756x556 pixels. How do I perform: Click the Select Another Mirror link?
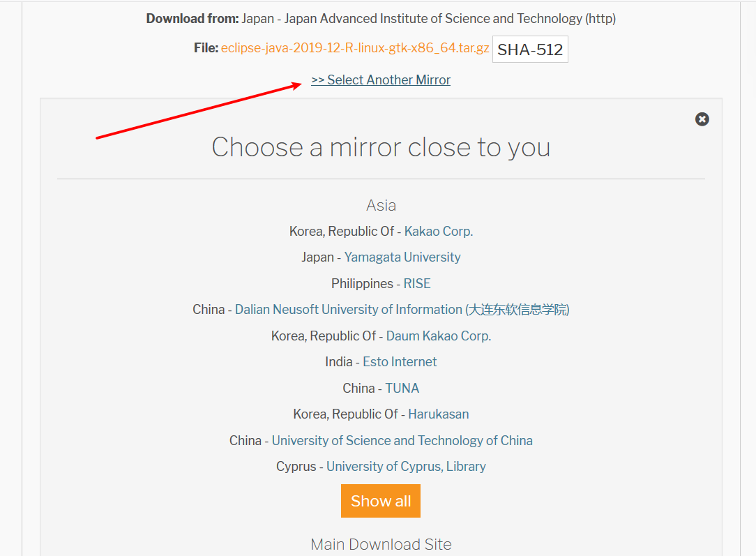(381, 80)
